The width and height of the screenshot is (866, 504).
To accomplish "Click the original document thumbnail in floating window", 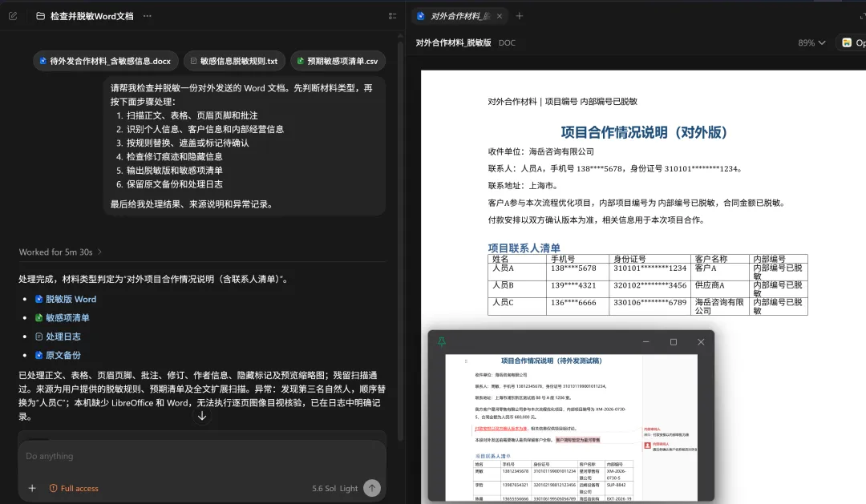I will coord(572,428).
